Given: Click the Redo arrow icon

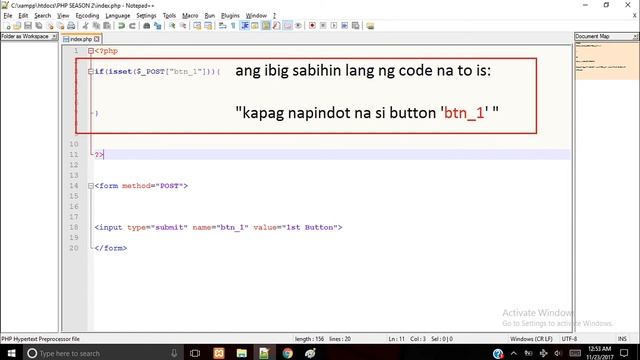Looking at the screenshot, I should pyautogui.click(x=132, y=26).
